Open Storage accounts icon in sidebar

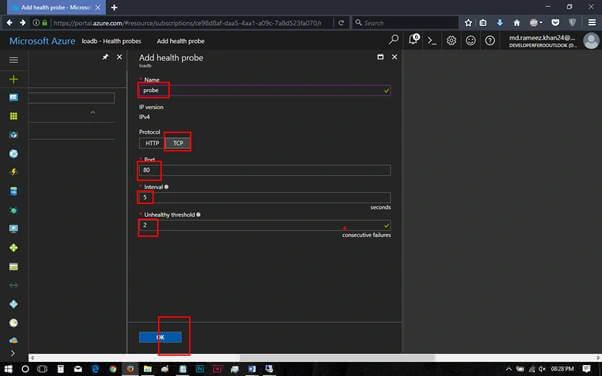tap(13, 267)
